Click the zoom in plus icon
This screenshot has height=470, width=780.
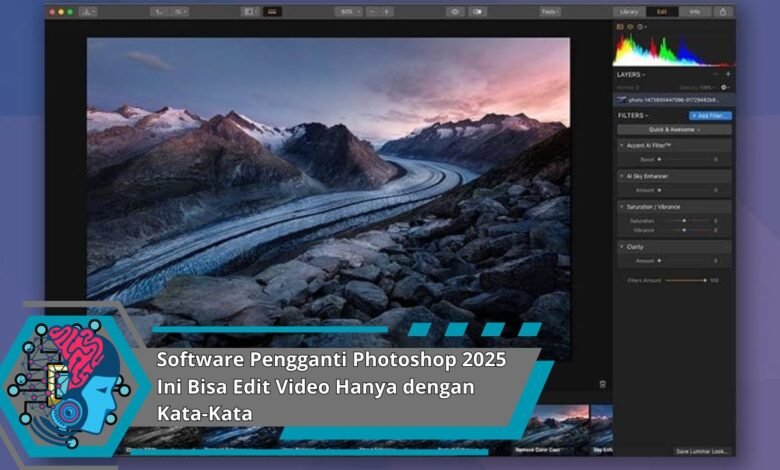coord(387,12)
